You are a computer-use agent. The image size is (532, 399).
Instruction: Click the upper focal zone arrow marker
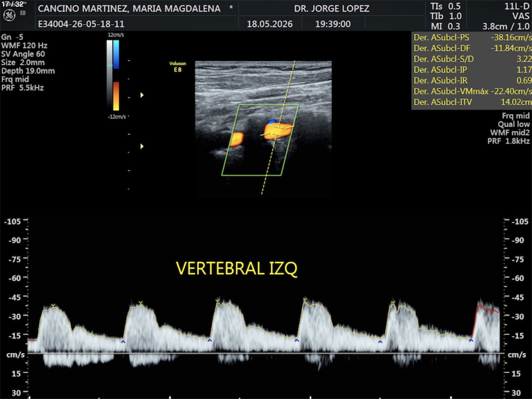tap(142, 95)
